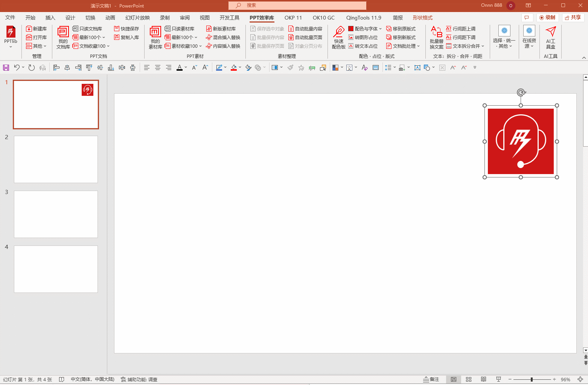The height and width of the screenshot is (385, 588).
Task: Click the format painter brush icon
Action: (290, 68)
